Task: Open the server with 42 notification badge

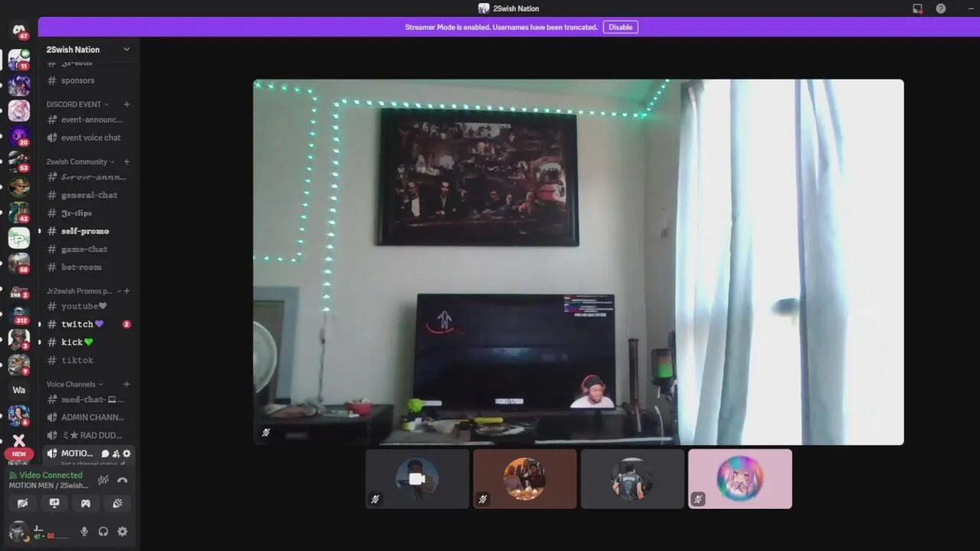Action: (19, 212)
